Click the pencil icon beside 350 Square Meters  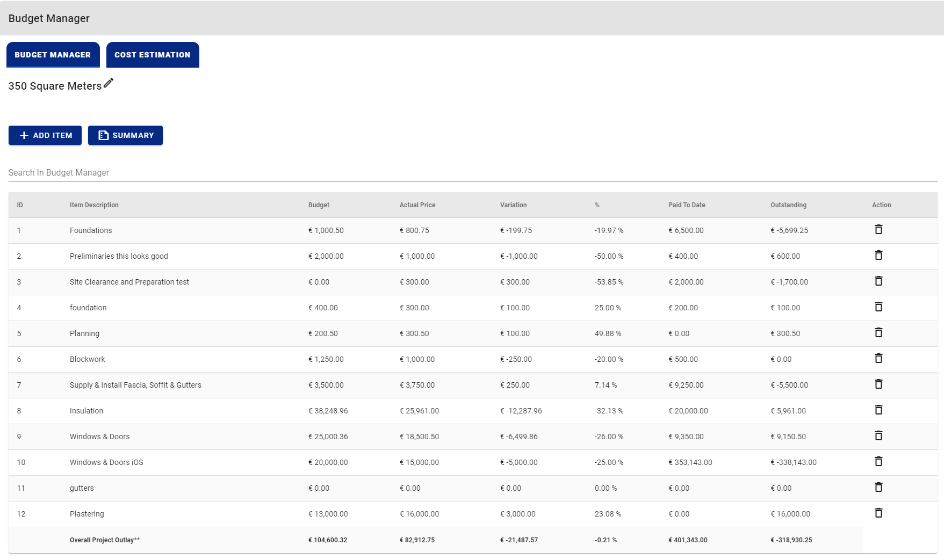[109, 83]
